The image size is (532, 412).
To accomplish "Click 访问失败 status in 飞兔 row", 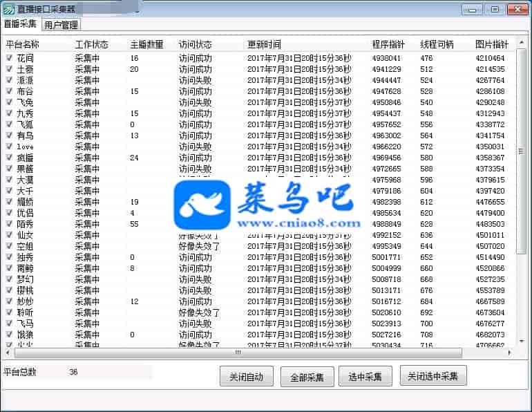I will tap(195, 102).
